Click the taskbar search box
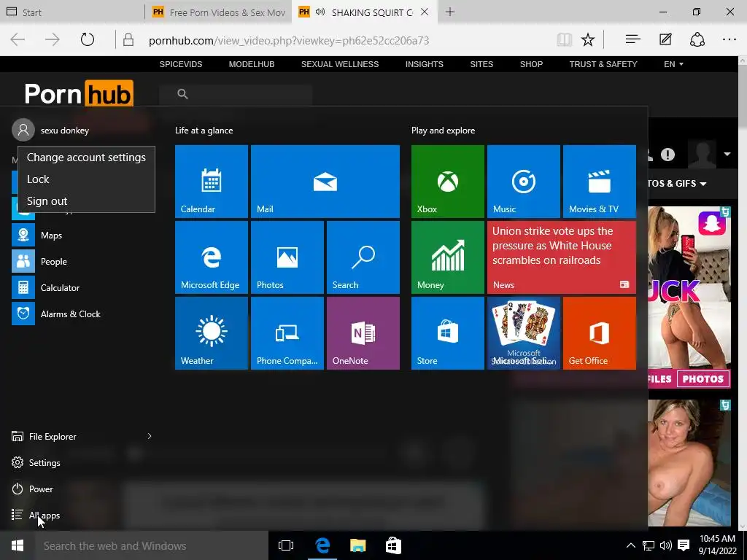This screenshot has height=560, width=747. coord(152,545)
